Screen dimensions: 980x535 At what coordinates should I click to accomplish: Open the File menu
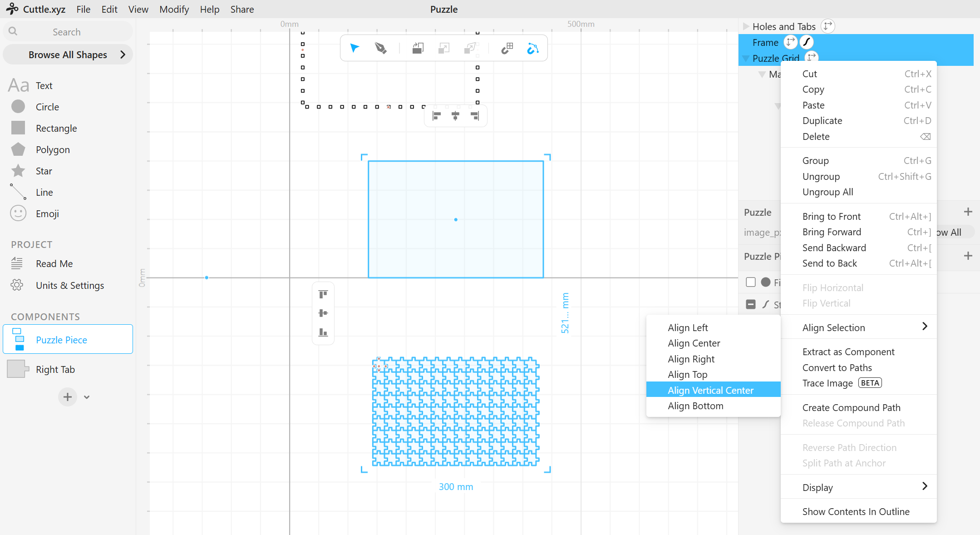tap(83, 9)
